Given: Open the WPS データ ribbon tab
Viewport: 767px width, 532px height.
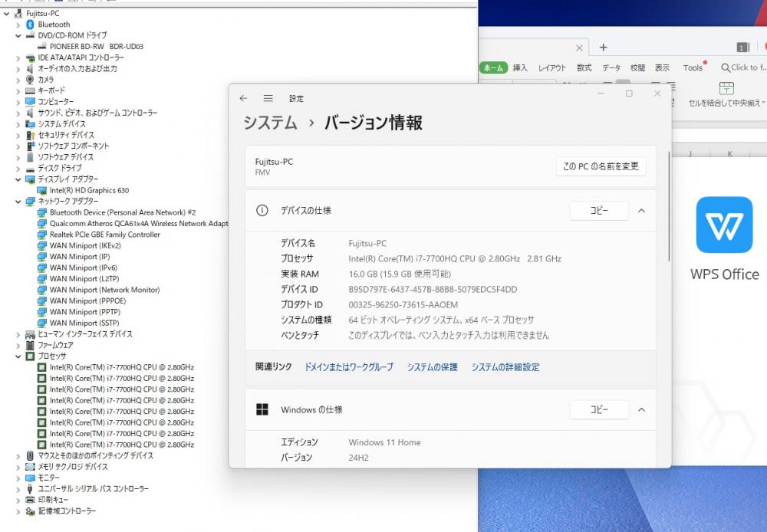Looking at the screenshot, I should click(x=611, y=68).
